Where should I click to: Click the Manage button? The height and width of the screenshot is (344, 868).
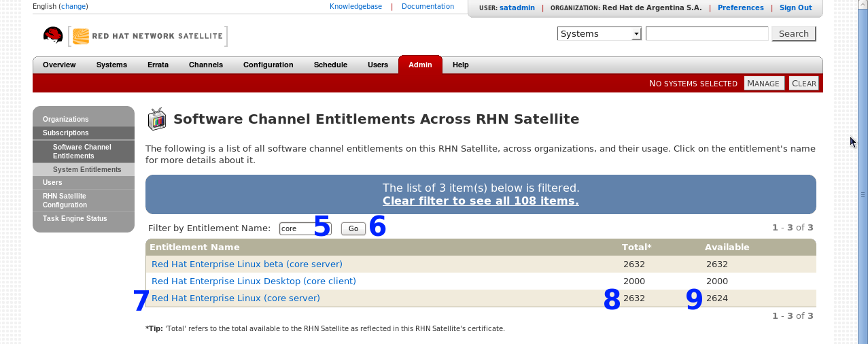coord(764,83)
